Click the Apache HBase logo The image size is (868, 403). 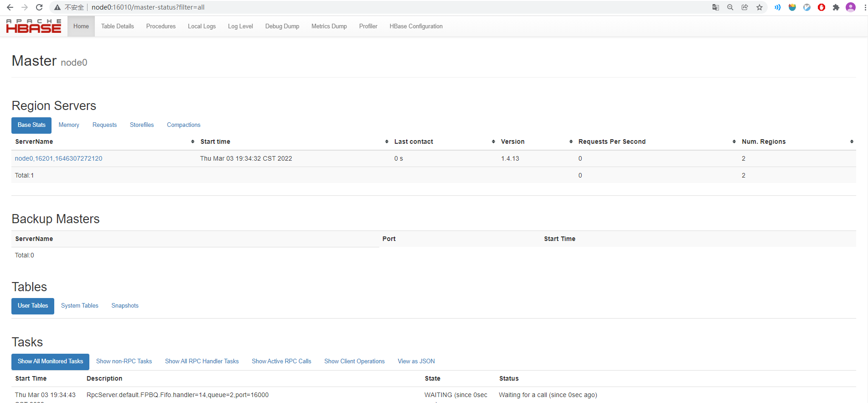[x=34, y=26]
